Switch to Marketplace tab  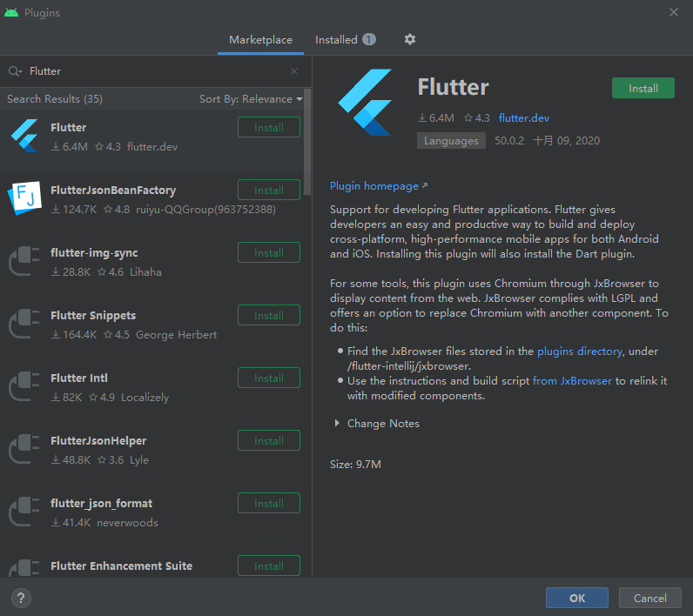pos(260,40)
